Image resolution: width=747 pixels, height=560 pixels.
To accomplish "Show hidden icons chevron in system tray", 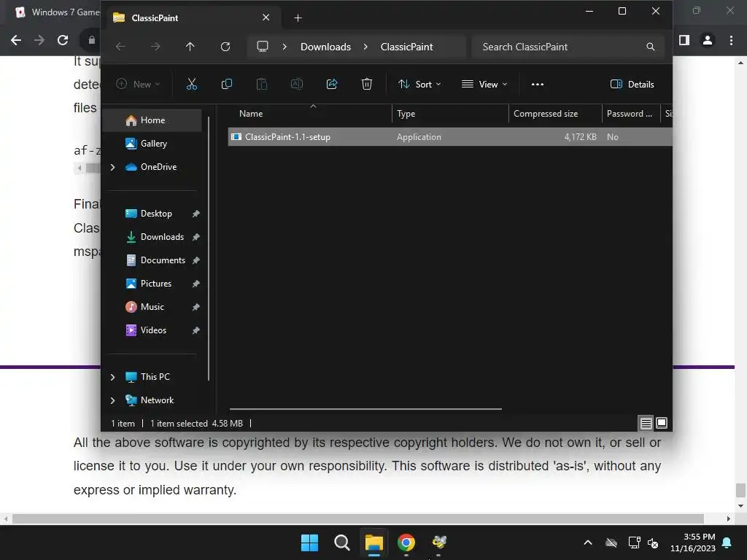I will pos(588,542).
